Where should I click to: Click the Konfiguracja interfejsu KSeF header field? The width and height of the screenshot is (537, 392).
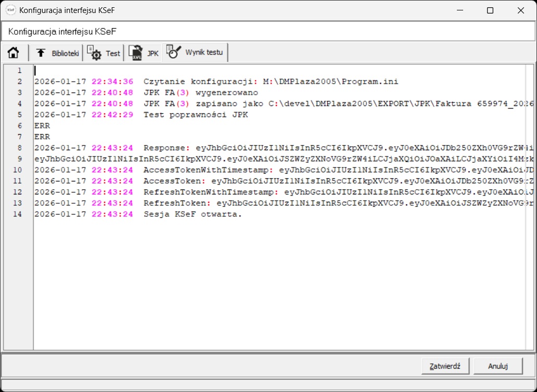tap(268, 32)
